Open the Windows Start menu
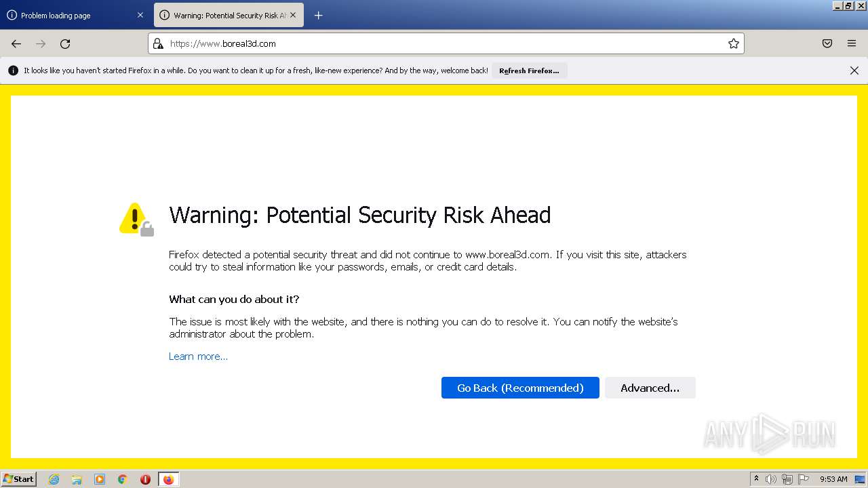The width and height of the screenshot is (868, 488). pyautogui.click(x=18, y=479)
